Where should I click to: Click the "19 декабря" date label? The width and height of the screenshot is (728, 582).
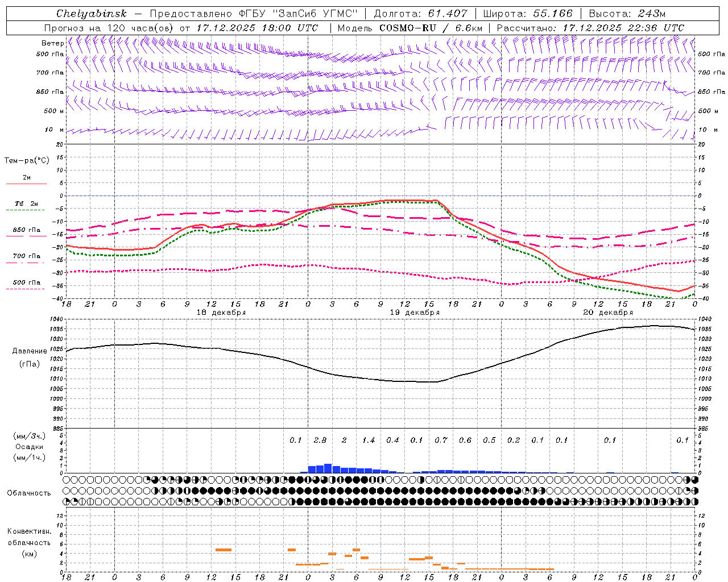(x=415, y=313)
